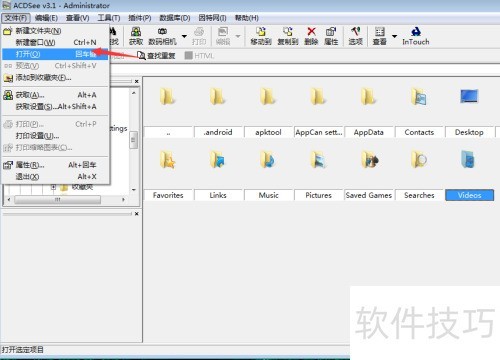The height and width of the screenshot is (360, 500).
Task: Open the 文件(F) menu
Action: tap(16, 18)
